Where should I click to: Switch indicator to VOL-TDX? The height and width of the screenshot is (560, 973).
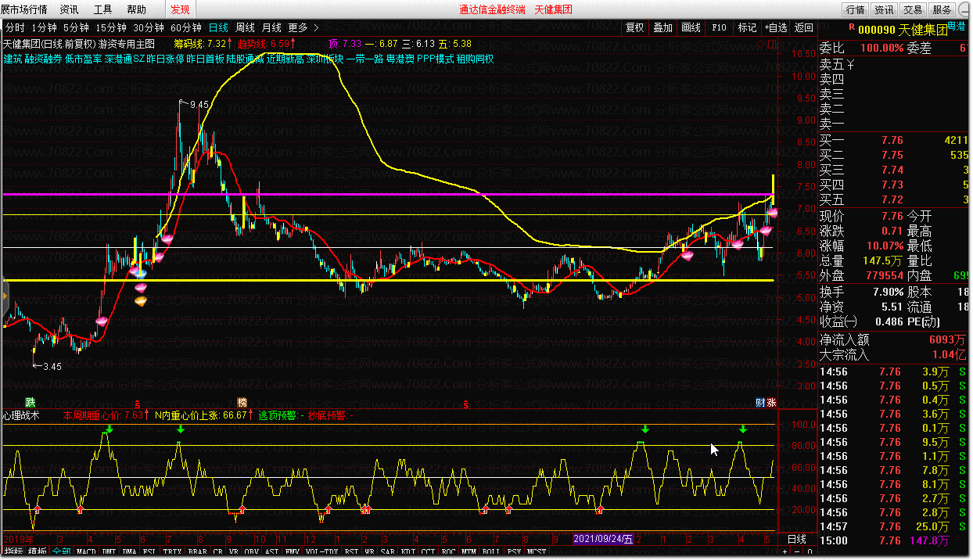click(x=322, y=552)
